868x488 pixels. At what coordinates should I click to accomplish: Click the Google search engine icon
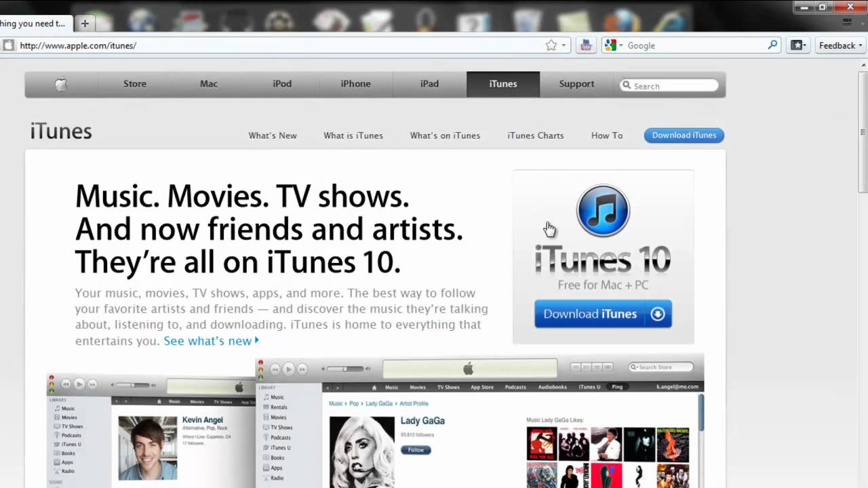(610, 45)
